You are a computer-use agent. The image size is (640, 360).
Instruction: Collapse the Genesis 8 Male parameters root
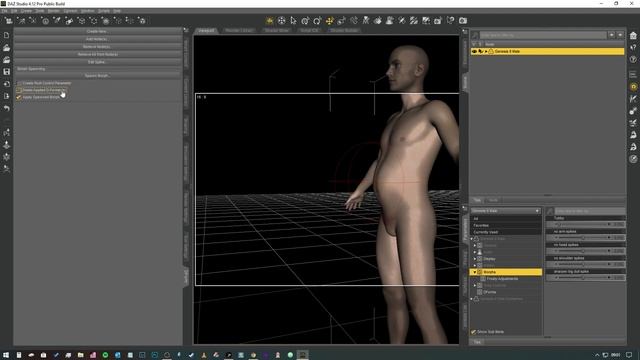[x=472, y=239]
